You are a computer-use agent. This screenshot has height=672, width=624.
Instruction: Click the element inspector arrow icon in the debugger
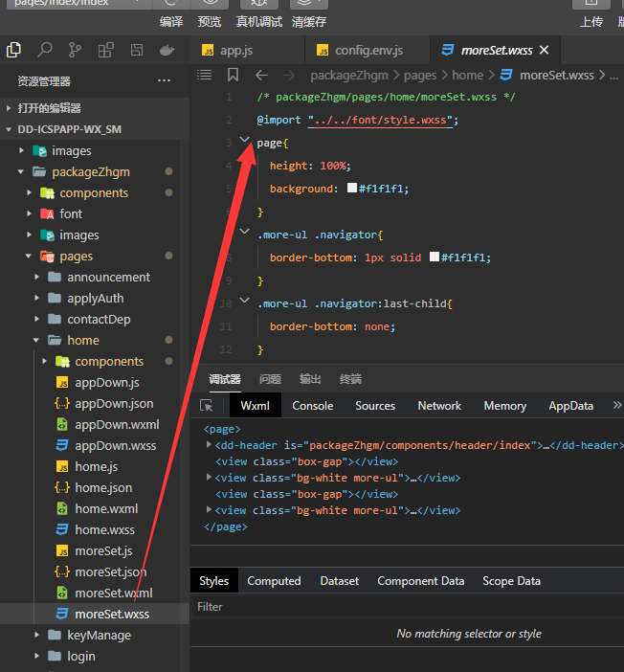click(207, 406)
